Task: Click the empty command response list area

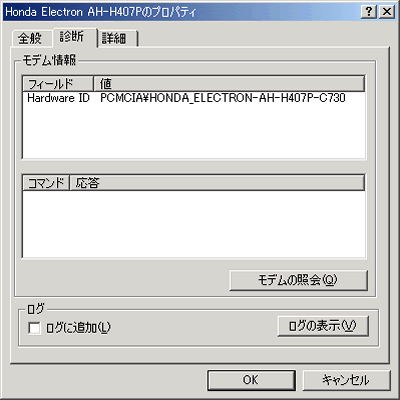Action: 194,223
